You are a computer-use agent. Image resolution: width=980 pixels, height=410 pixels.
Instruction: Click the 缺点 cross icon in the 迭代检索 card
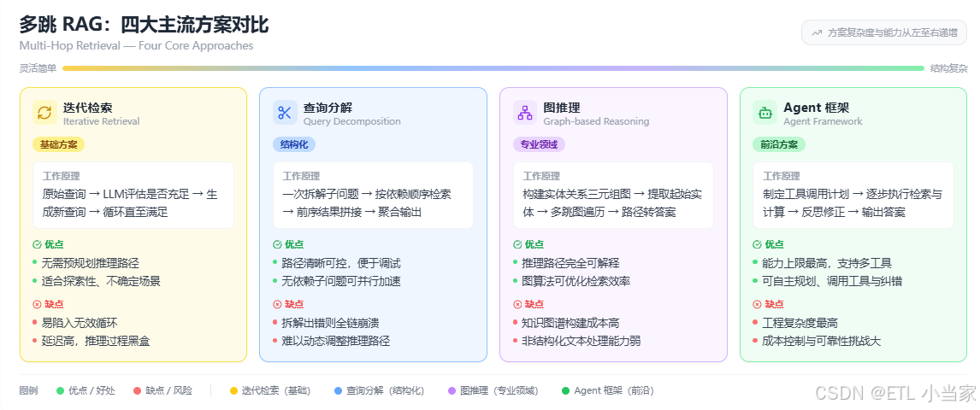(37, 305)
